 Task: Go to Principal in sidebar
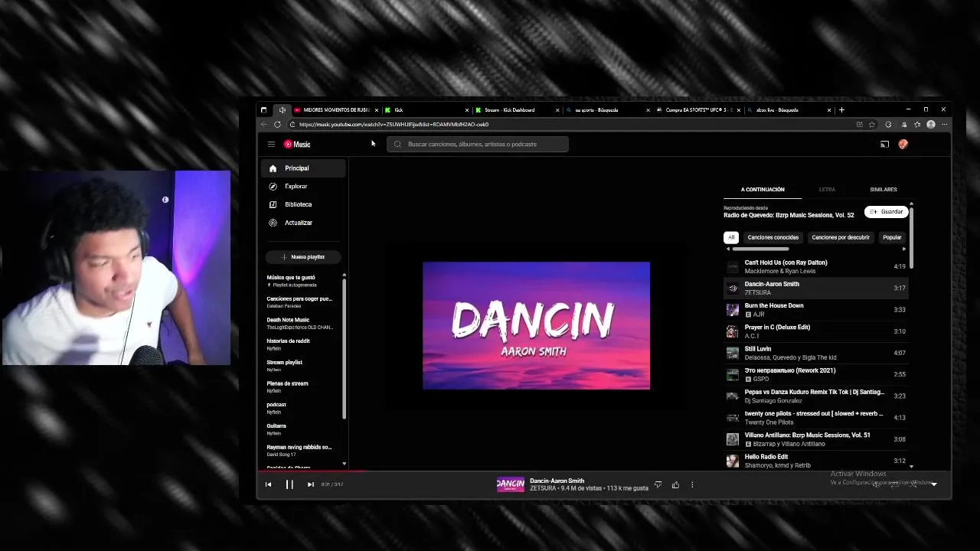point(305,168)
